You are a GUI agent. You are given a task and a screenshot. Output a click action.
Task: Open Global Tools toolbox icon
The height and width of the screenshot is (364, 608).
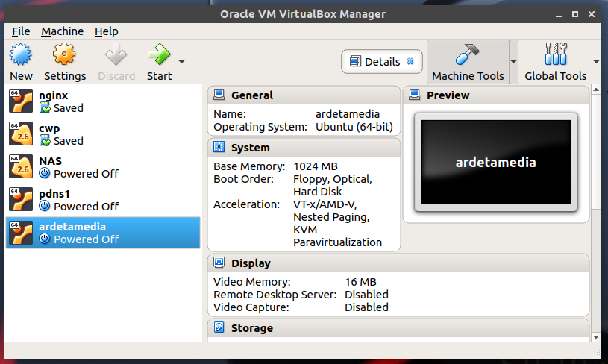[x=555, y=54]
